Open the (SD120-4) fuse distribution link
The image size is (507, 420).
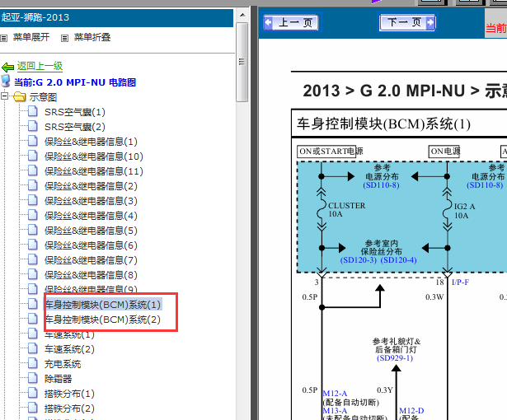[x=398, y=260]
